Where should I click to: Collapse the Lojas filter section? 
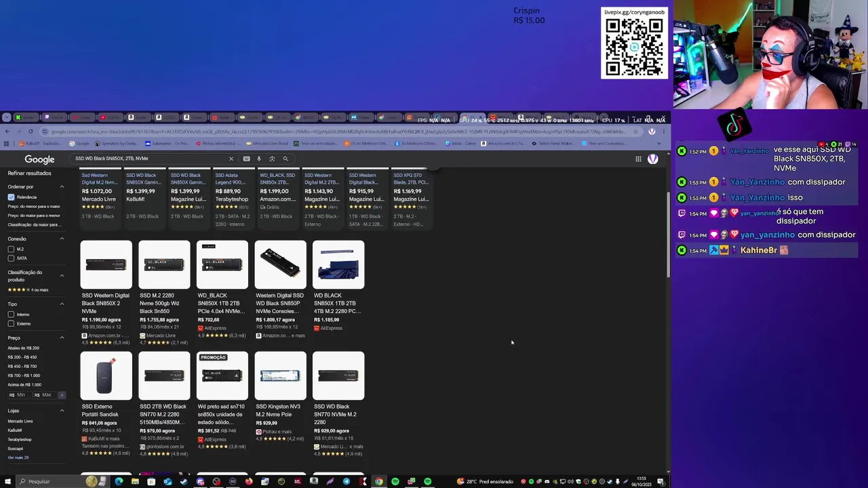click(x=62, y=411)
